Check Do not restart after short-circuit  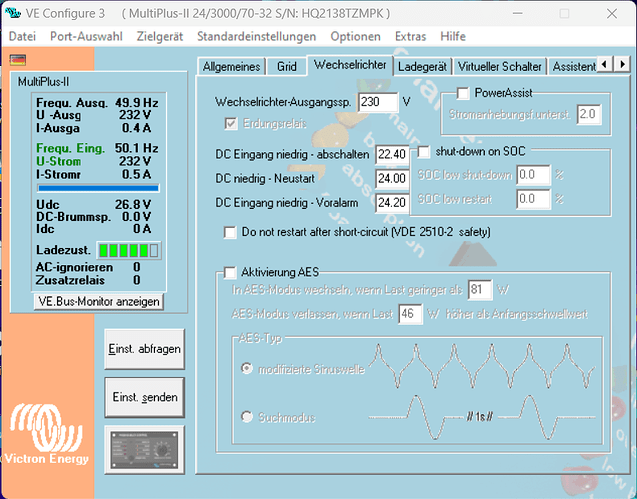[x=230, y=232]
